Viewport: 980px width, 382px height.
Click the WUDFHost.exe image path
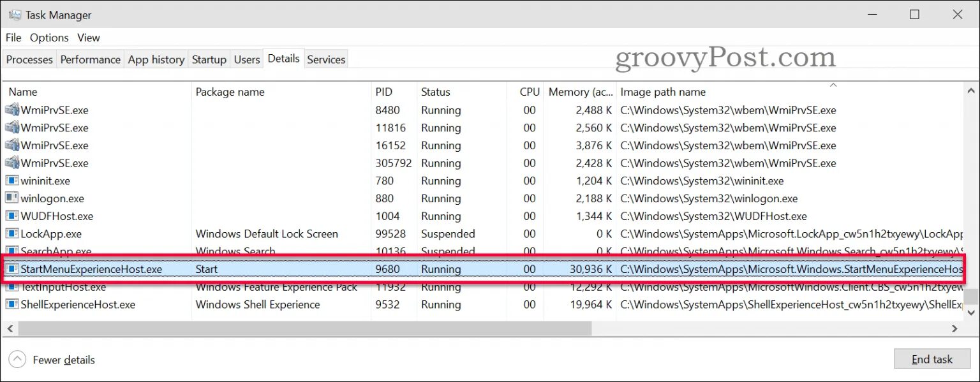click(713, 216)
